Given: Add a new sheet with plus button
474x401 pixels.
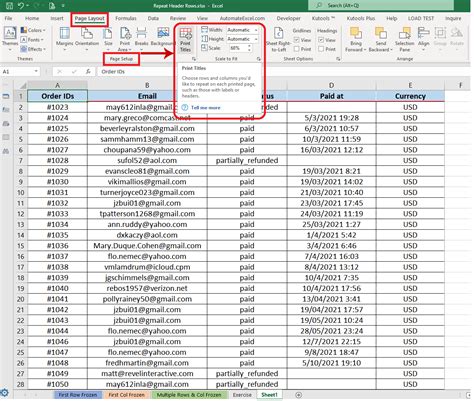Looking at the screenshot, I should click(x=299, y=395).
